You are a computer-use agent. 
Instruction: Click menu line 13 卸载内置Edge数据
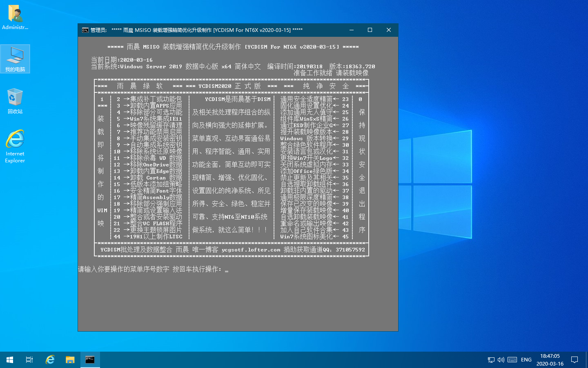(x=148, y=171)
